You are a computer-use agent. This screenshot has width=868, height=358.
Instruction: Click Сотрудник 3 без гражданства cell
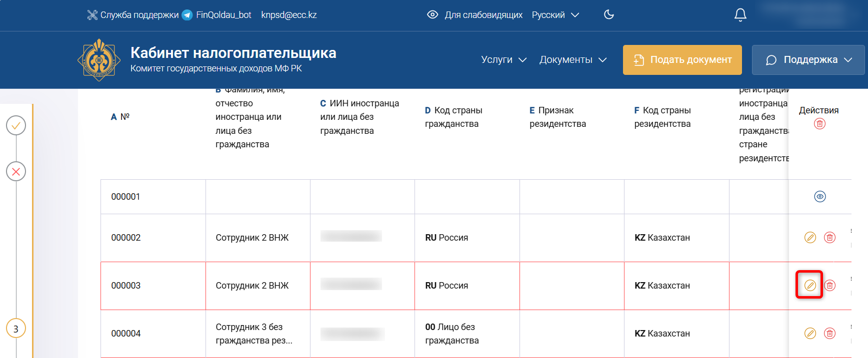click(x=258, y=334)
